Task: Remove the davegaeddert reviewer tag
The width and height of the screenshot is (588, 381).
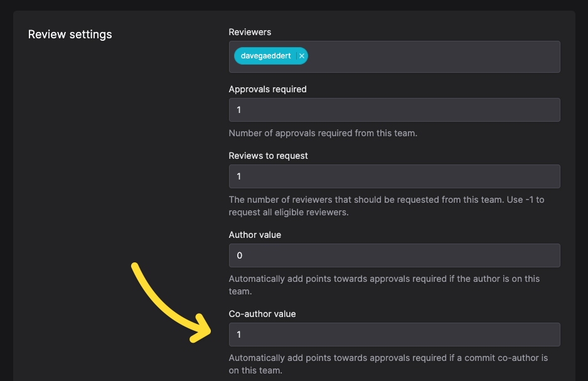Action: click(x=302, y=56)
